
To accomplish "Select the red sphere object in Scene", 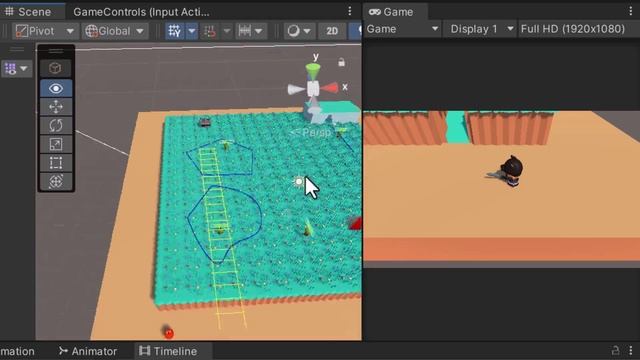I will 169,333.
